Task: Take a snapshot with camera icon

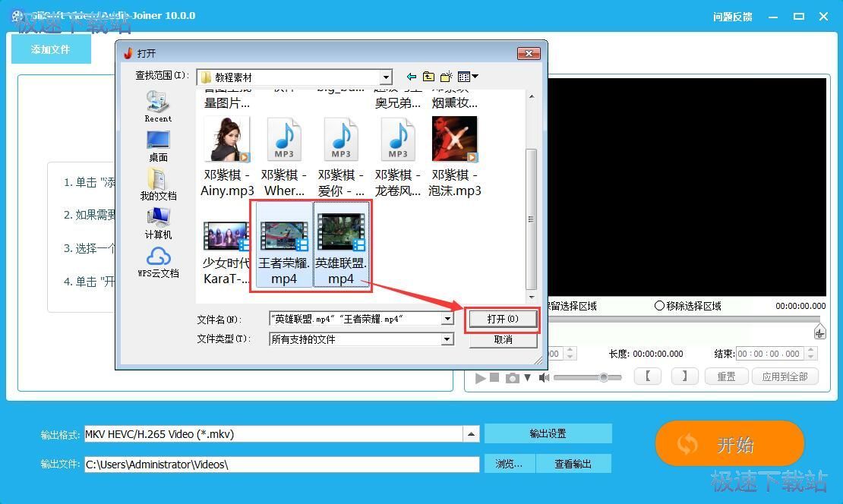Action: coord(513,378)
